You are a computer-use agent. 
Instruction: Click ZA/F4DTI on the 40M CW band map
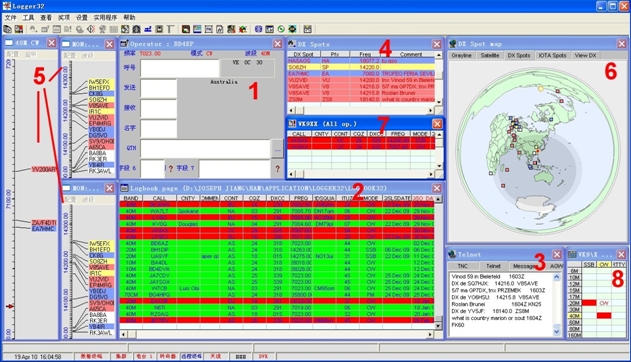click(x=44, y=222)
